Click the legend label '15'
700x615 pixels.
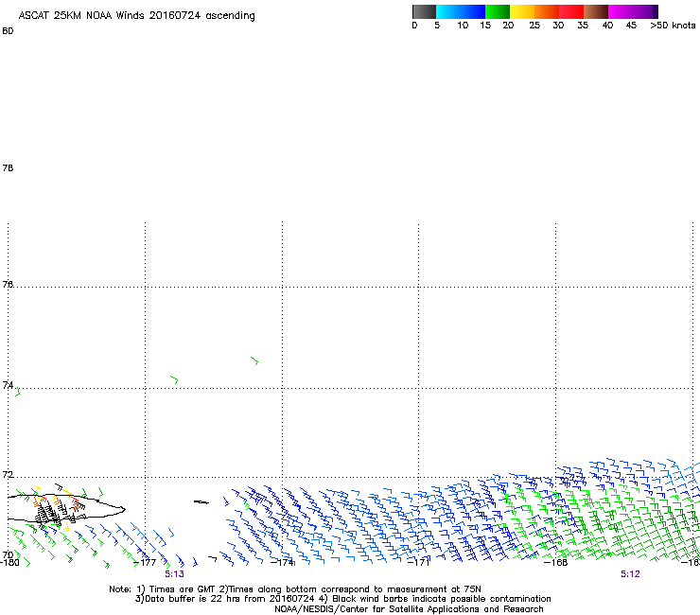click(485, 26)
